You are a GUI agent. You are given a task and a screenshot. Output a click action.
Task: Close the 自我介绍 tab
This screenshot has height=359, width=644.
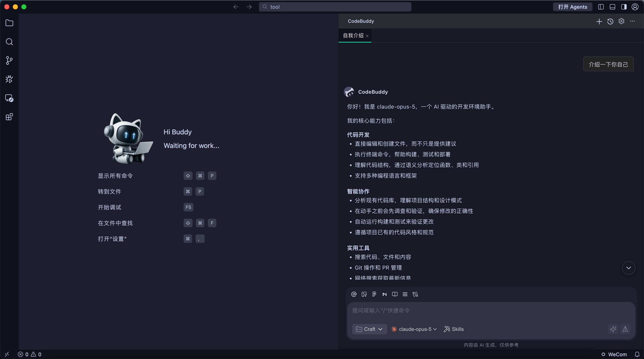pos(367,36)
